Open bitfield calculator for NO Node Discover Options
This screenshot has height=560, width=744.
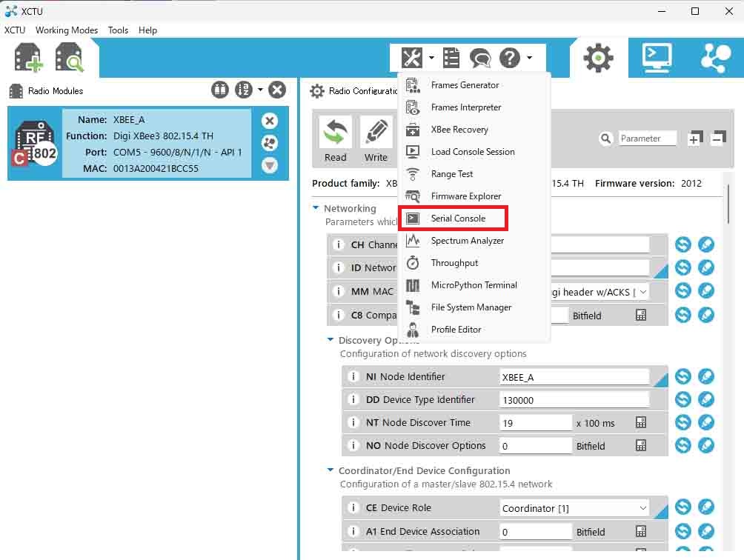[x=640, y=445]
